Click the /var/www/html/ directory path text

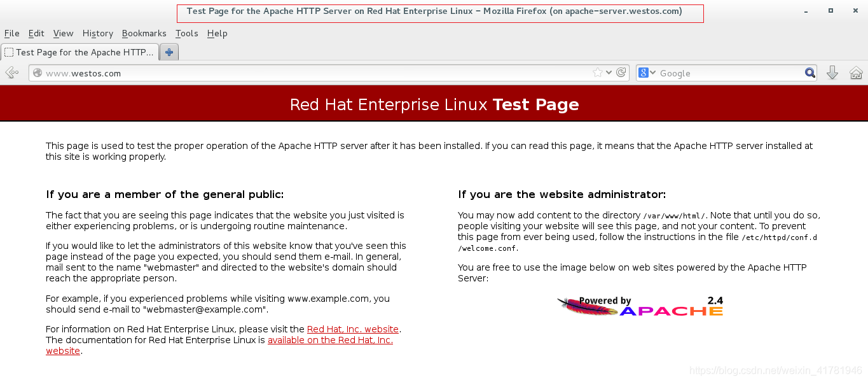pos(674,216)
